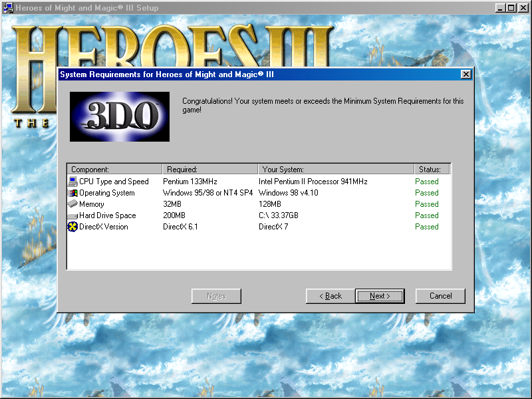Go back with the Back button

331,296
